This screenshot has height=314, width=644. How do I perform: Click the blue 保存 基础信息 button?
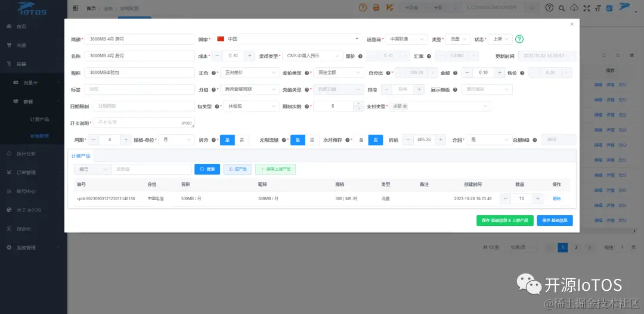[555, 220]
